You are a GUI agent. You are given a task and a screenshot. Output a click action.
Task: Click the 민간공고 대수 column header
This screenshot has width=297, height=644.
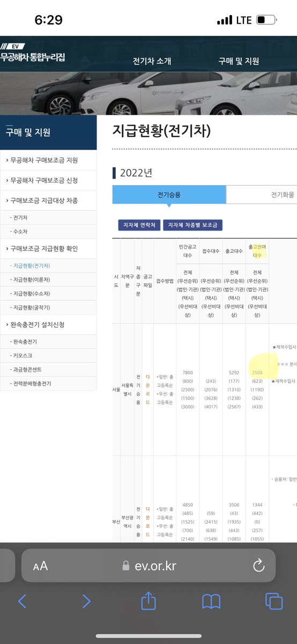pos(188,251)
